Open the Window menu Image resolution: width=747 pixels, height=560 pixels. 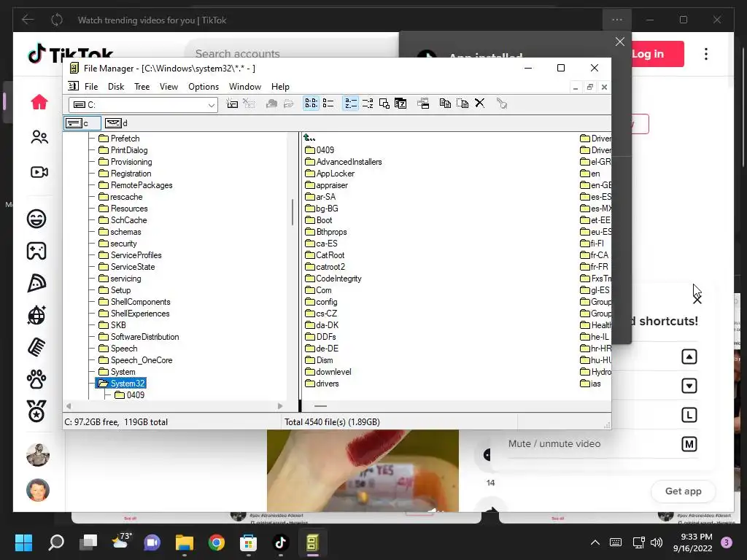tap(245, 87)
